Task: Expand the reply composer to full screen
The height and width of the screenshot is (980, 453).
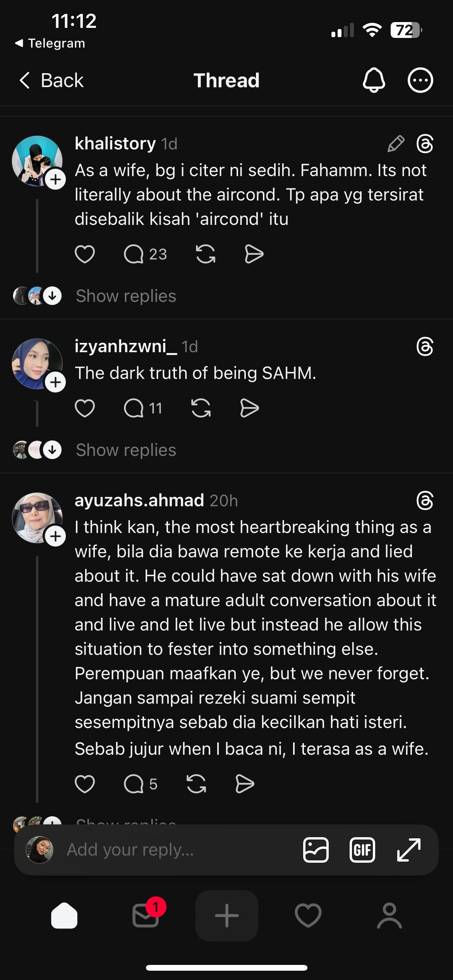Action: 409,850
